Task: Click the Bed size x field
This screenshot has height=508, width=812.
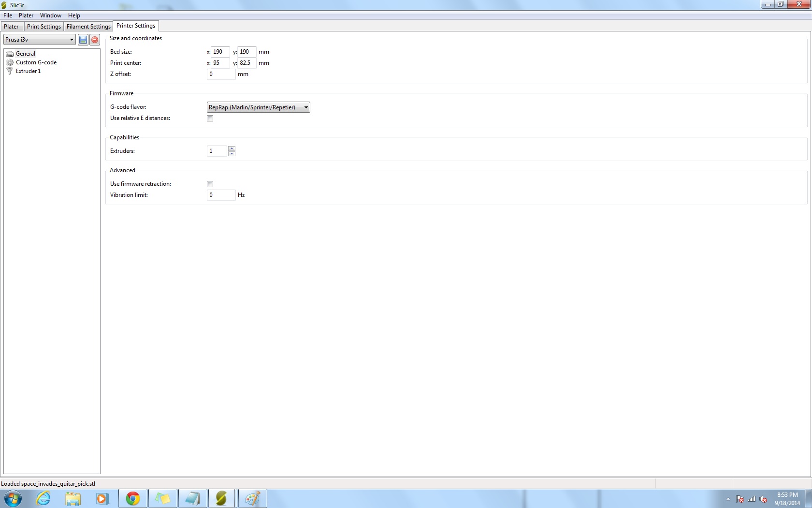Action: 220,52
